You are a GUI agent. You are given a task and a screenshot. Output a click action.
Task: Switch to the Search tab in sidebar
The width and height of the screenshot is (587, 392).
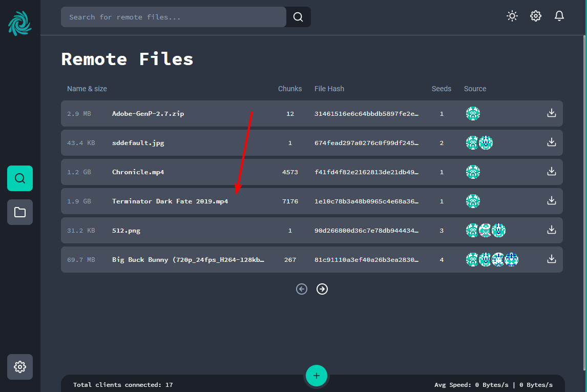pos(20,178)
